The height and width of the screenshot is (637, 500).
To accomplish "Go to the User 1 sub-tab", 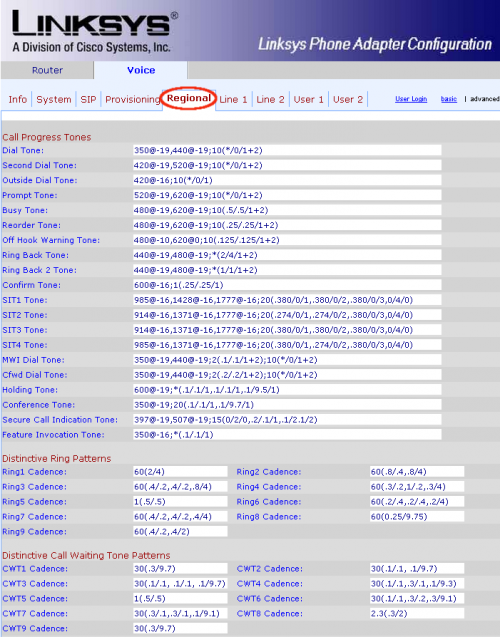I will coord(308,100).
